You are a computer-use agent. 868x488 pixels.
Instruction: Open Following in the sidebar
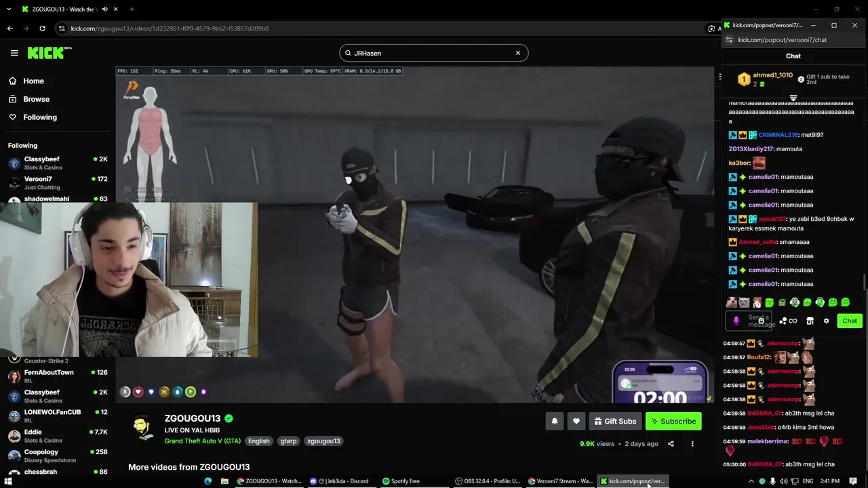pyautogui.click(x=40, y=117)
